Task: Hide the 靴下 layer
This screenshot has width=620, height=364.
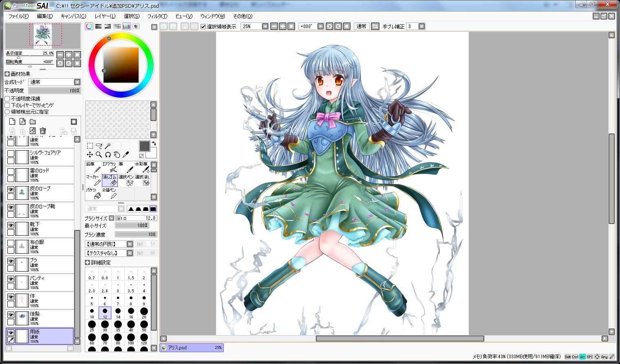Action: [11, 225]
